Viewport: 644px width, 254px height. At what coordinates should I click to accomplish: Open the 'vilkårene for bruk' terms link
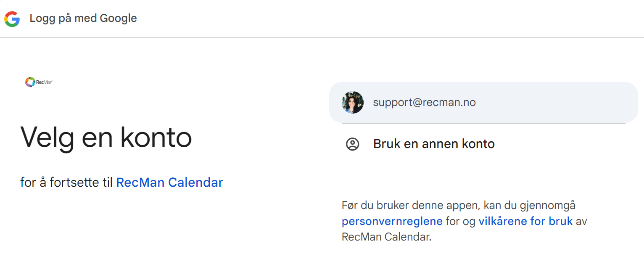[x=525, y=221]
